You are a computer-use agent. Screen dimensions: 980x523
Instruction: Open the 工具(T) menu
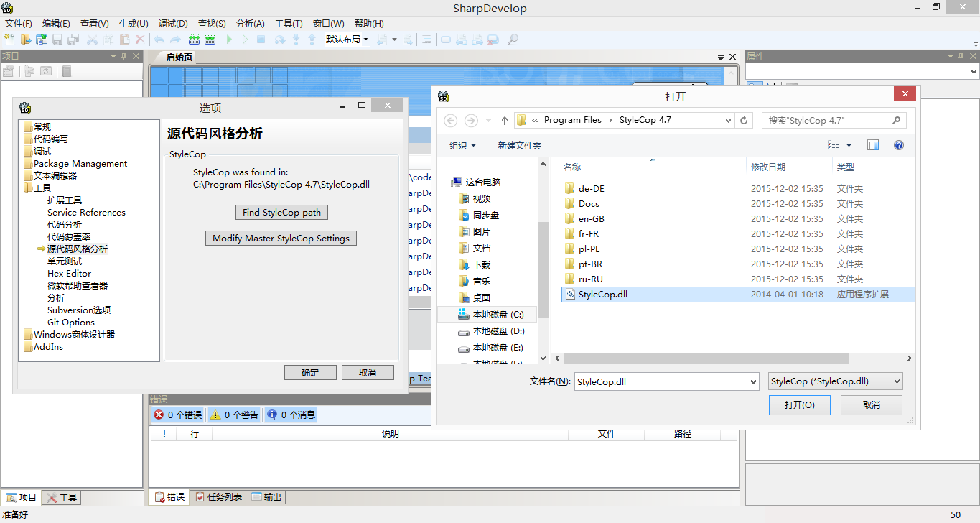point(289,23)
